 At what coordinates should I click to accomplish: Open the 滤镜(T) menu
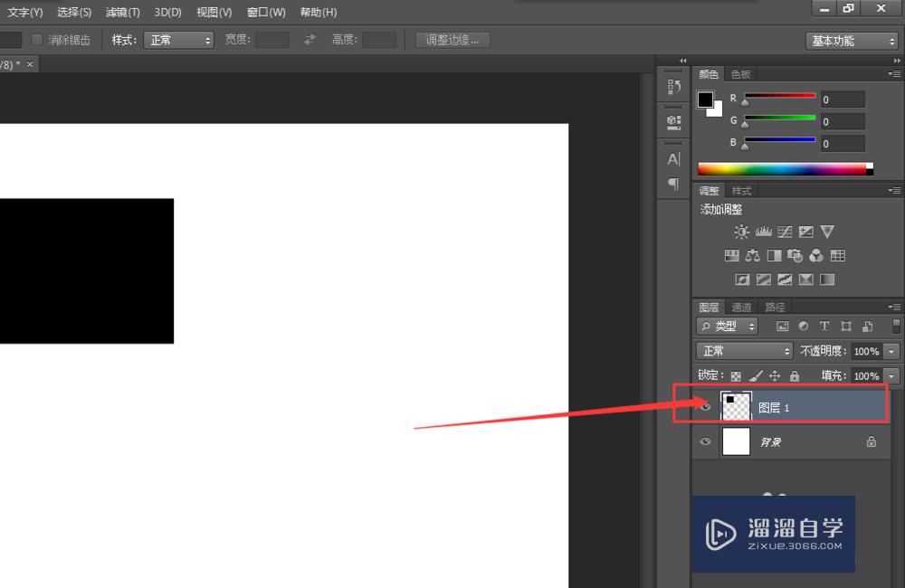(x=122, y=12)
